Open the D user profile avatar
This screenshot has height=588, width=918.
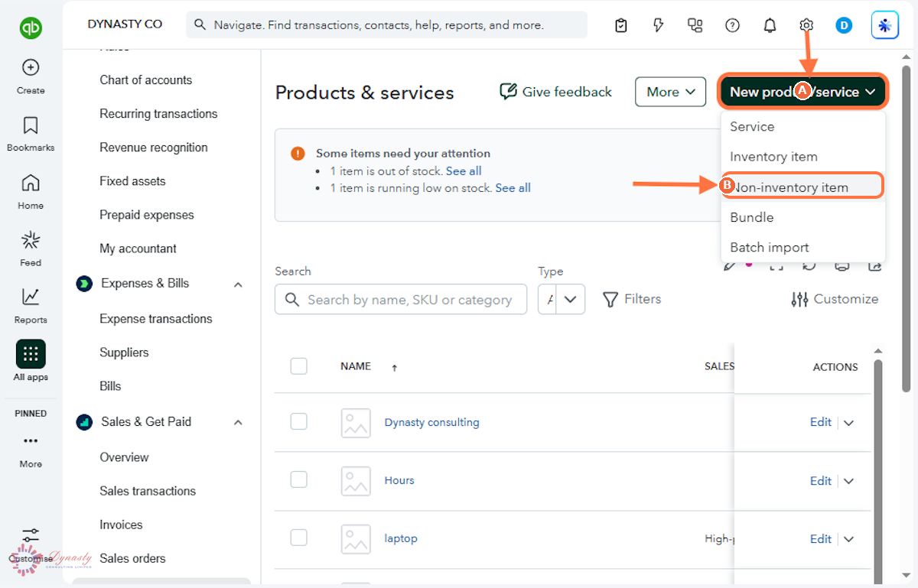coord(844,25)
